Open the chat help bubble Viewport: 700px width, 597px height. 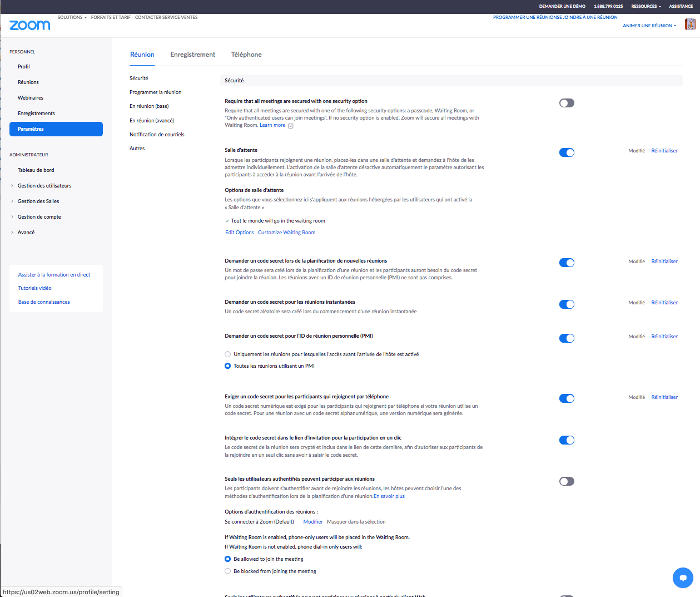pyautogui.click(x=682, y=578)
